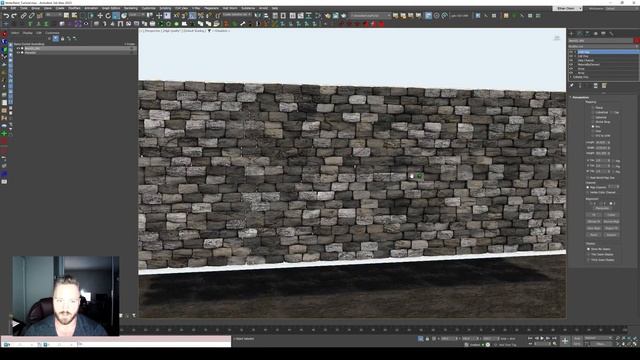
Task: Enable Real-World Map Size checkbox
Action: [588, 178]
